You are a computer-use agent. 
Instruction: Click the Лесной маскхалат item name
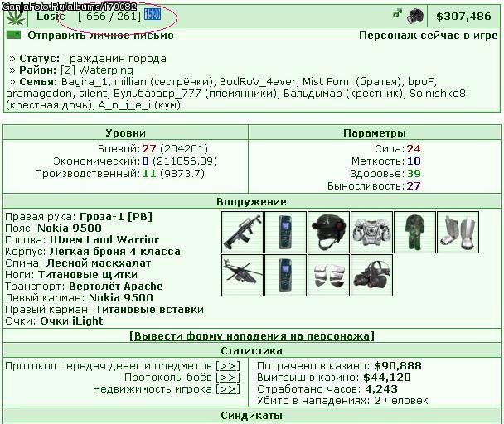(99, 263)
